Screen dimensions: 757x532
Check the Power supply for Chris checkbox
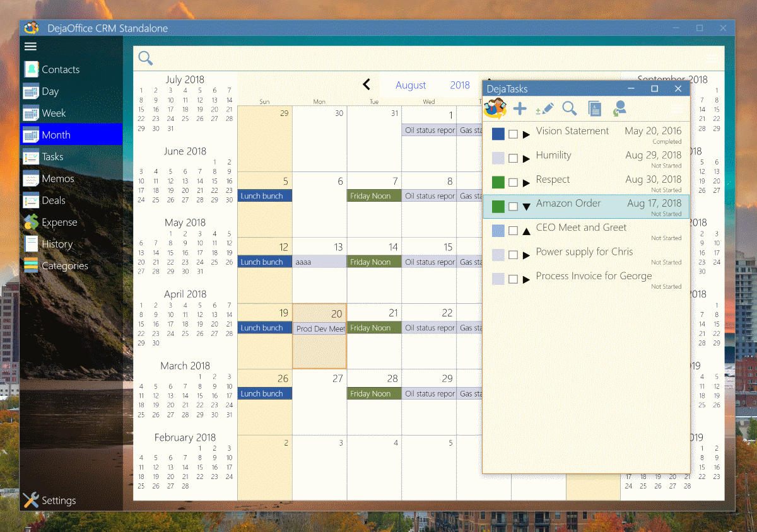[513, 255]
